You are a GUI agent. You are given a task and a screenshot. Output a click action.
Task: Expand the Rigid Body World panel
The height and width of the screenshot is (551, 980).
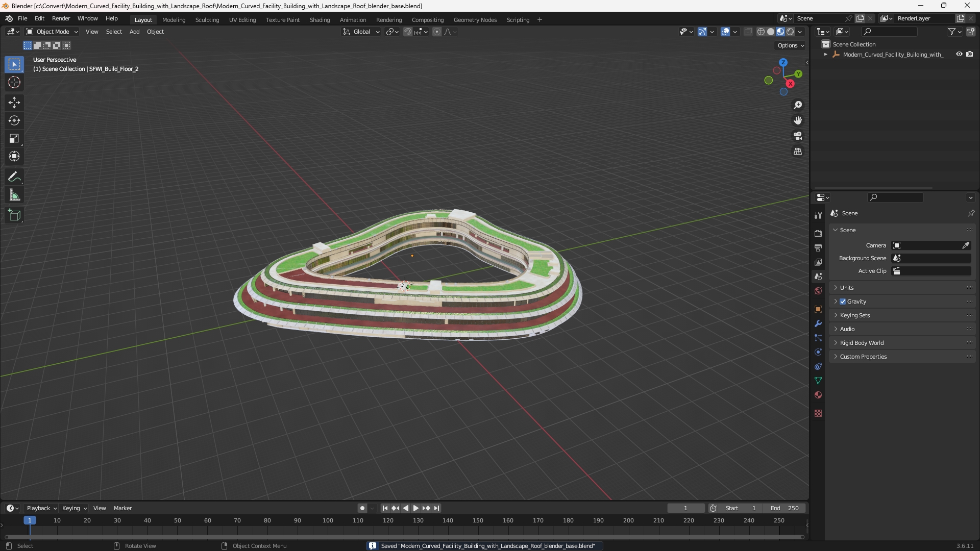(902, 343)
